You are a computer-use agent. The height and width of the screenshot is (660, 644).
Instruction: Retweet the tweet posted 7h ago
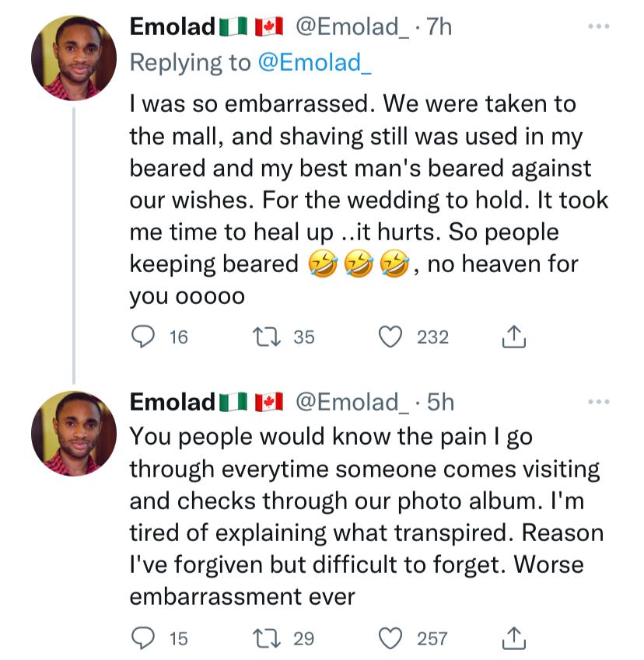pos(266,337)
